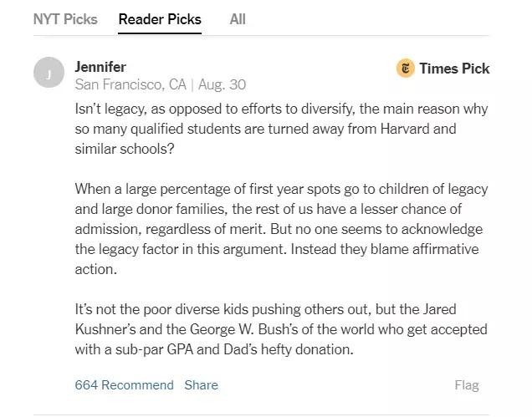Click the paragraph starting "It's not the poor"
This screenshot has width=532, height=417.
(x=281, y=329)
